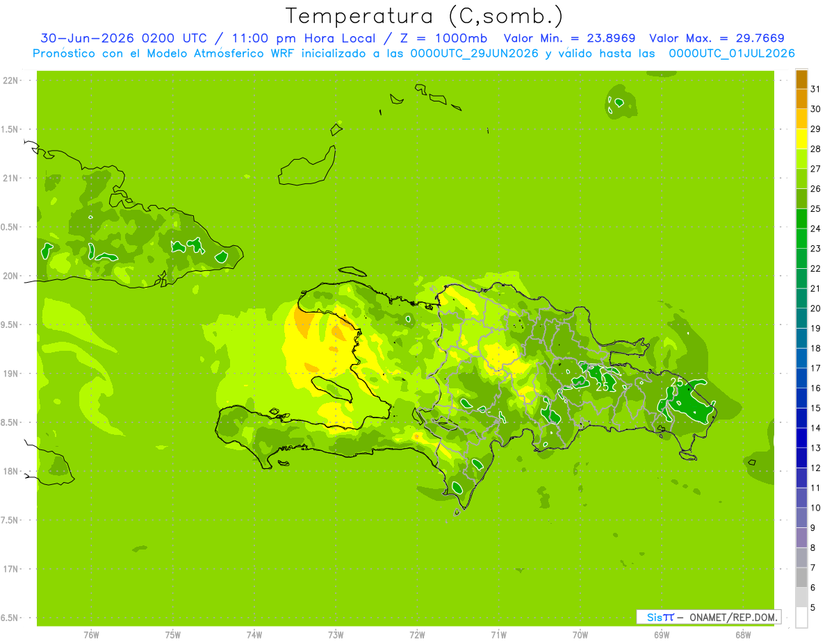Image resolution: width=834 pixels, height=644 pixels.
Task: Click the '25' contour label near 70W
Action: (603, 387)
